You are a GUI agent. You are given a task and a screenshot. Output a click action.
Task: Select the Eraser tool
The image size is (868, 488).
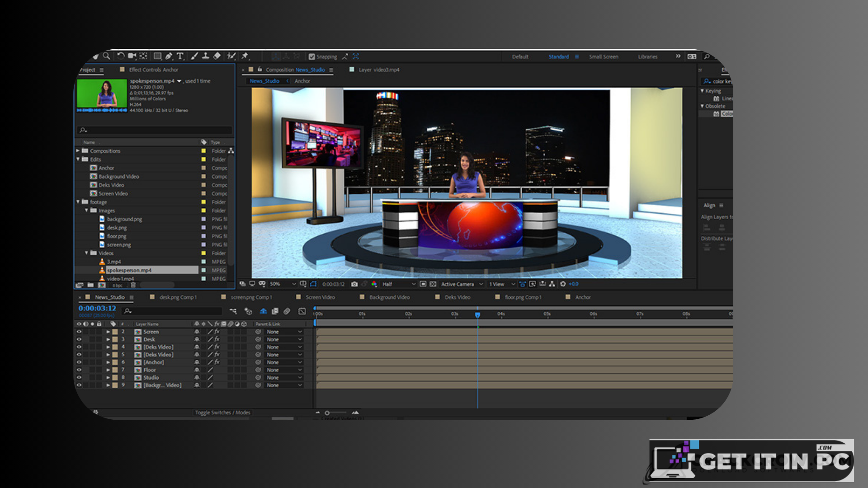217,56
